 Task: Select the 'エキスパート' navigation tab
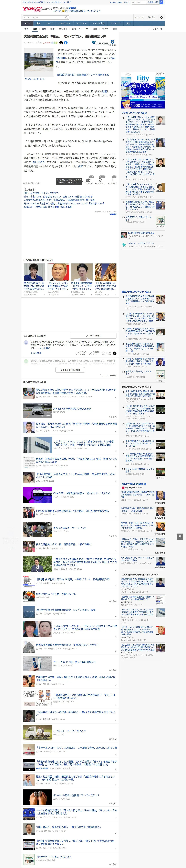click(x=64, y=24)
